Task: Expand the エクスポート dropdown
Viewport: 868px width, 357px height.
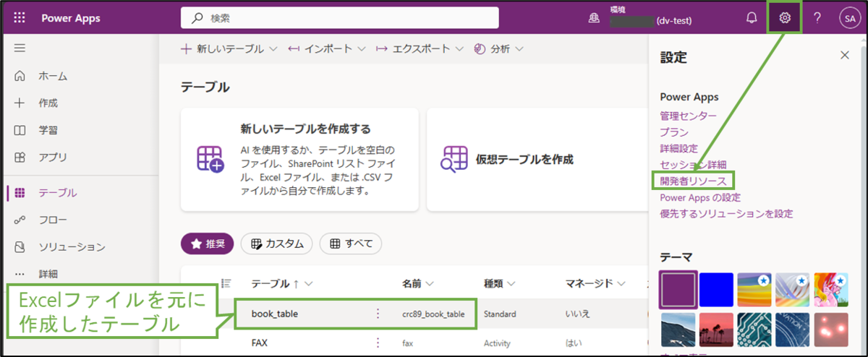Action: point(459,49)
